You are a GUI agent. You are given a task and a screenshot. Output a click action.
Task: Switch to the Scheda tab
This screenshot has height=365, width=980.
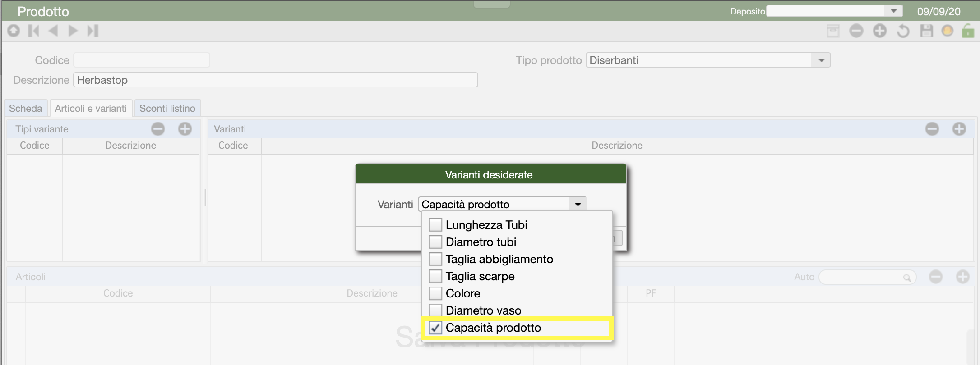pyautogui.click(x=26, y=108)
